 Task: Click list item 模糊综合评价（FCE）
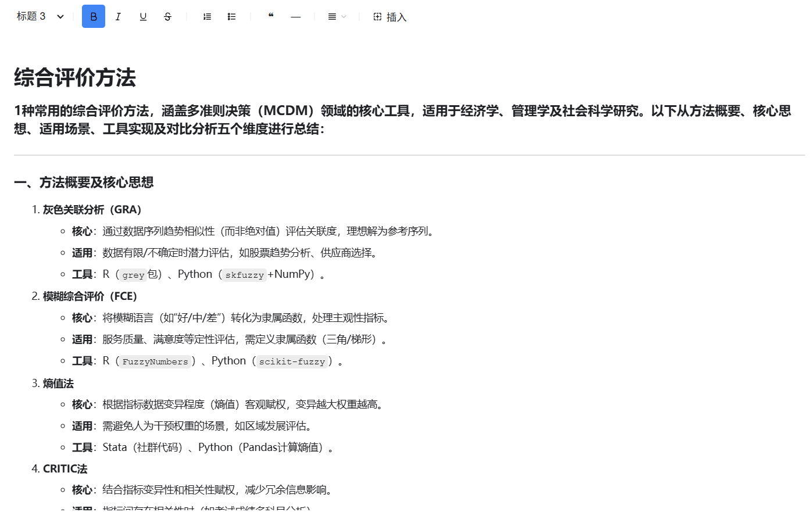pyautogui.click(x=90, y=296)
